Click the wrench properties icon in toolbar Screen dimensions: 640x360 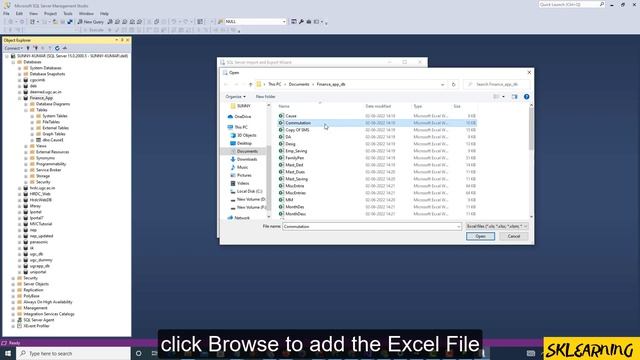(x=301, y=22)
